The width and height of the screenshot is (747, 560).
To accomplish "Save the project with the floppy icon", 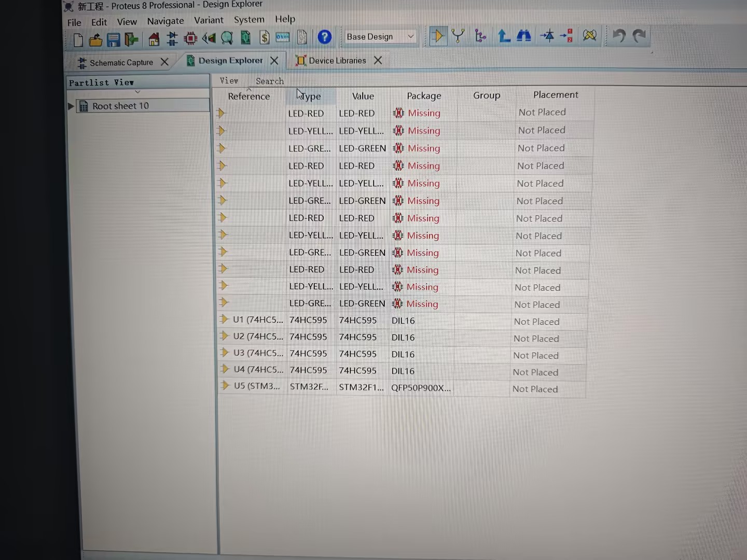I will [113, 39].
